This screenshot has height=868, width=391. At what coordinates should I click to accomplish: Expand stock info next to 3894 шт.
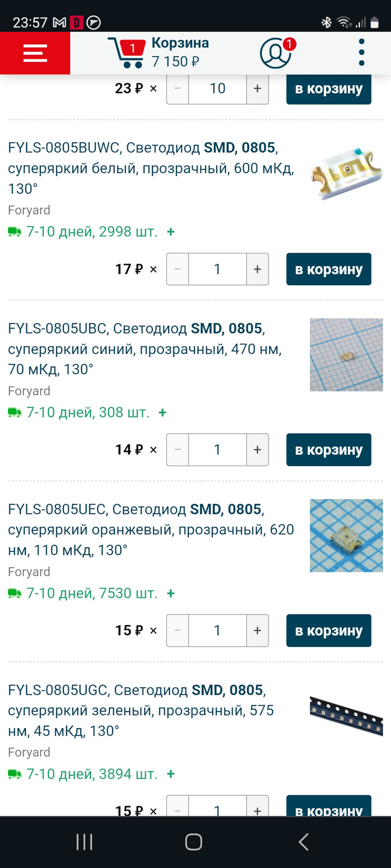[171, 774]
